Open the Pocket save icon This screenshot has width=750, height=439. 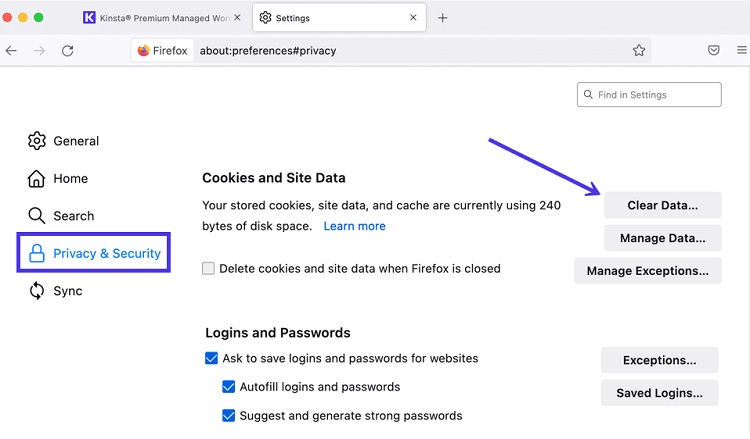(713, 50)
